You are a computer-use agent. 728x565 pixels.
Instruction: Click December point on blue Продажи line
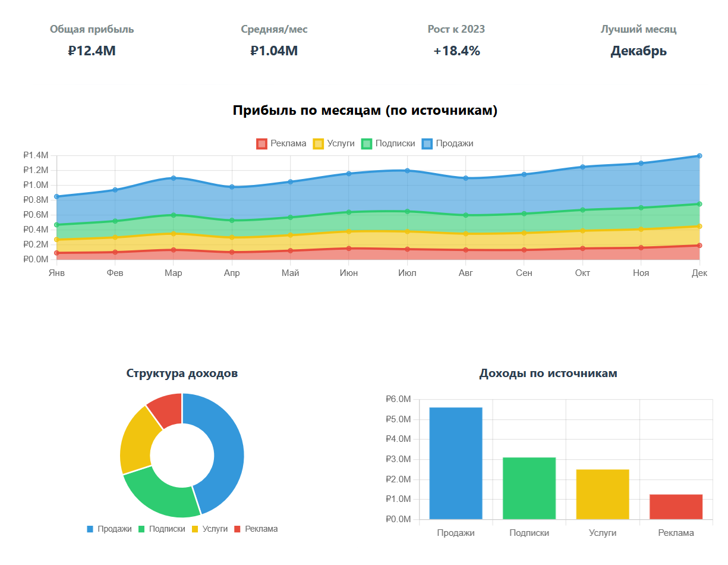point(699,156)
